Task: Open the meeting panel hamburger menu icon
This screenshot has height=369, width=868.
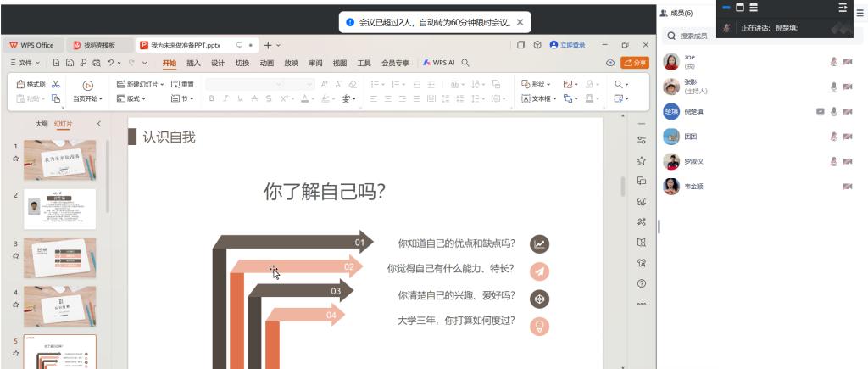Action: (860, 14)
